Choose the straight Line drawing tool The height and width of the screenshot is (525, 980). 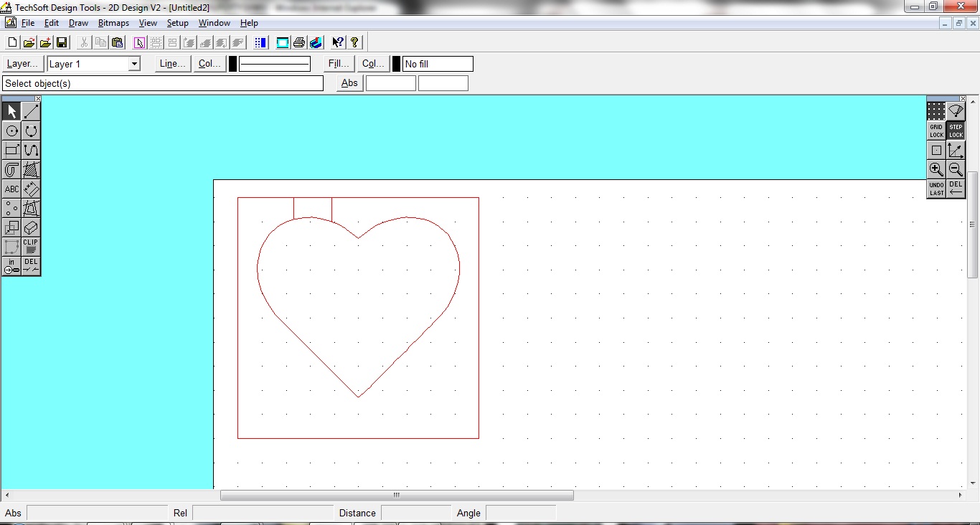click(31, 111)
